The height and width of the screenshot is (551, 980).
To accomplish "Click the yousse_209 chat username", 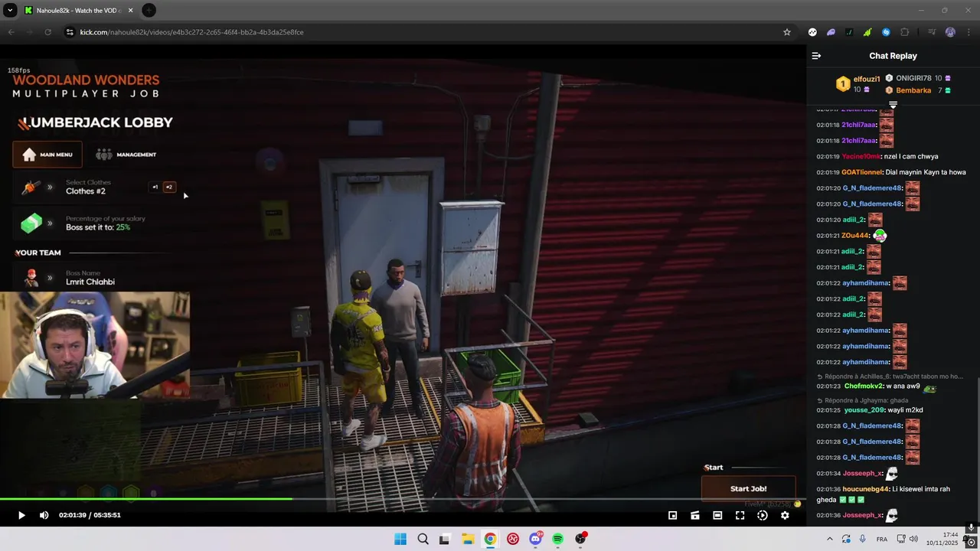I will [864, 410].
